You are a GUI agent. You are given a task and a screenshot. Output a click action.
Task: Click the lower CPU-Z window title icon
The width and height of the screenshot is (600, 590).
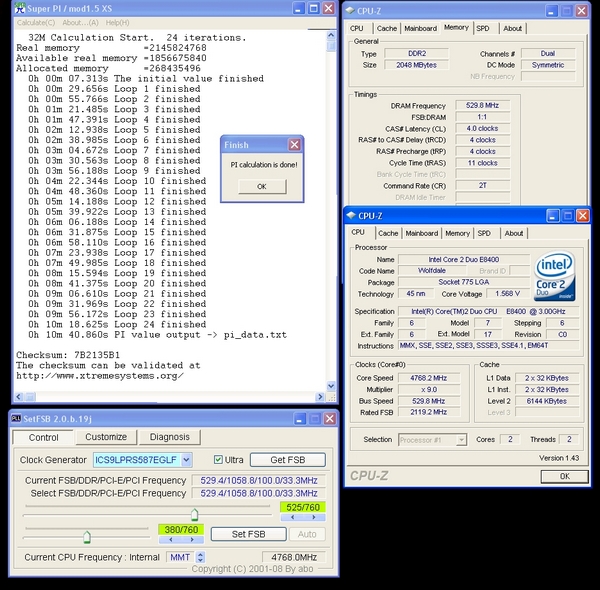point(351,216)
